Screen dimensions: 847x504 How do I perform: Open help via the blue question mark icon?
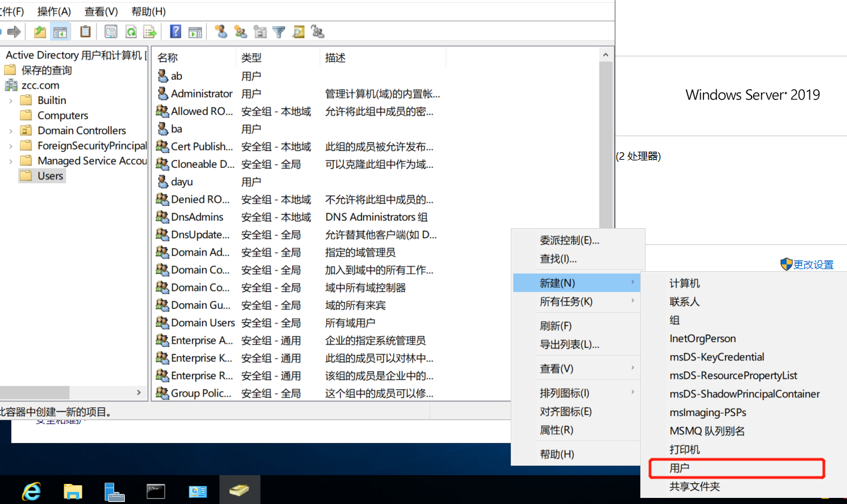pos(175,32)
